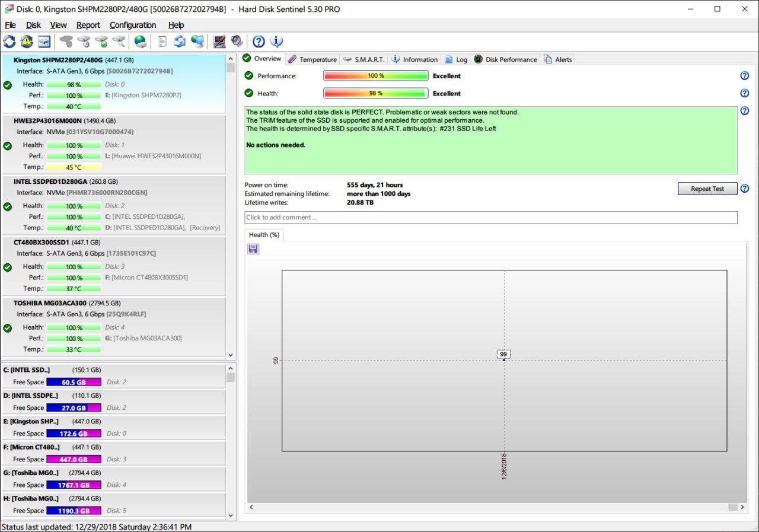Switch to the Disk Performance tab
The height and width of the screenshot is (532, 759).
coord(506,59)
